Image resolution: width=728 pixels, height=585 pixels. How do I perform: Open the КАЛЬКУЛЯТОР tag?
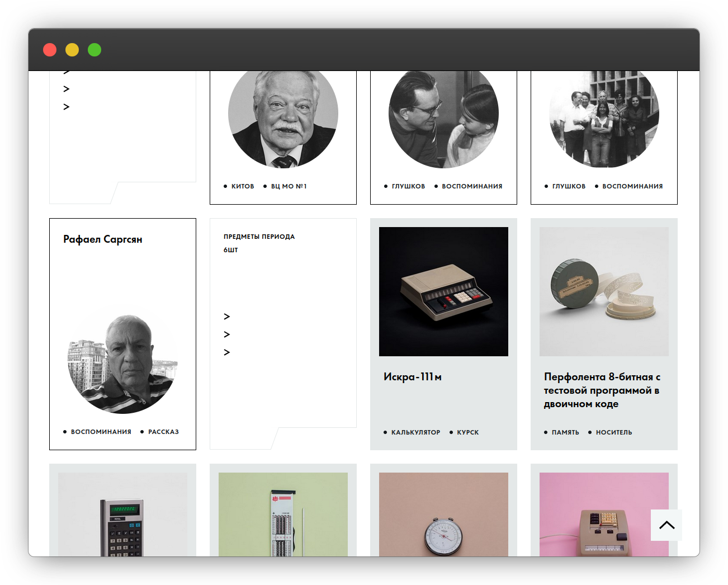[417, 432]
